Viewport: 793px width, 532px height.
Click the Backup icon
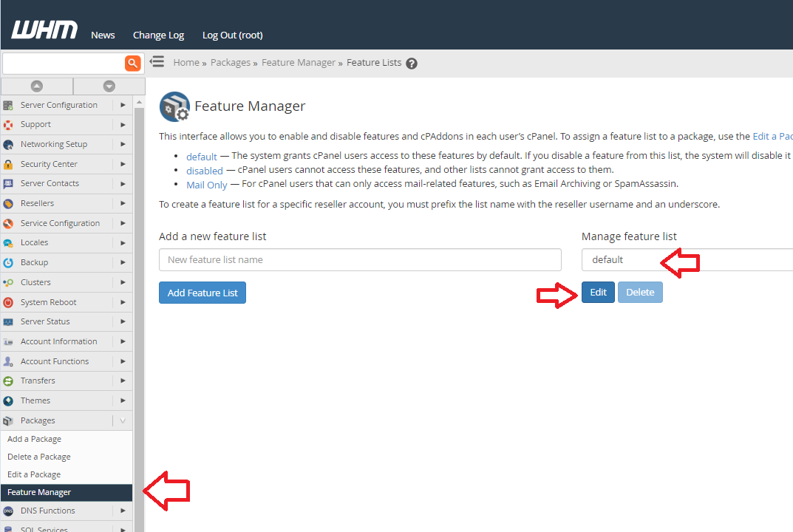(8, 263)
